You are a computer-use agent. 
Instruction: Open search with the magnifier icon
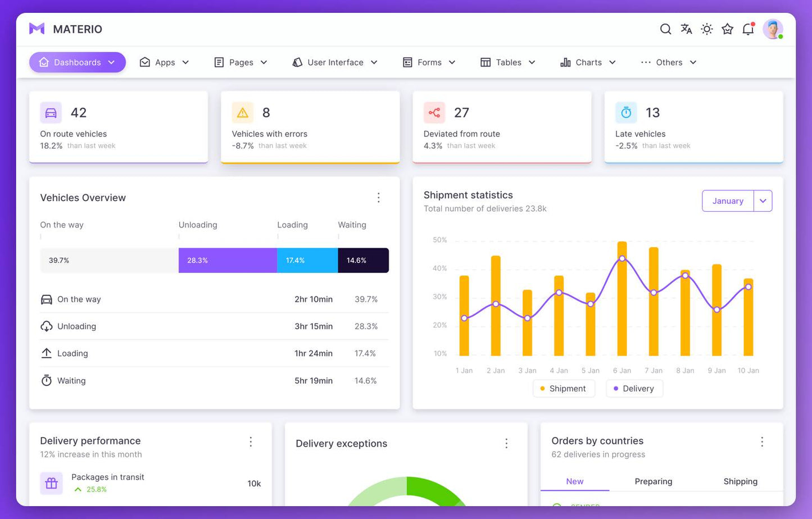pyautogui.click(x=665, y=29)
